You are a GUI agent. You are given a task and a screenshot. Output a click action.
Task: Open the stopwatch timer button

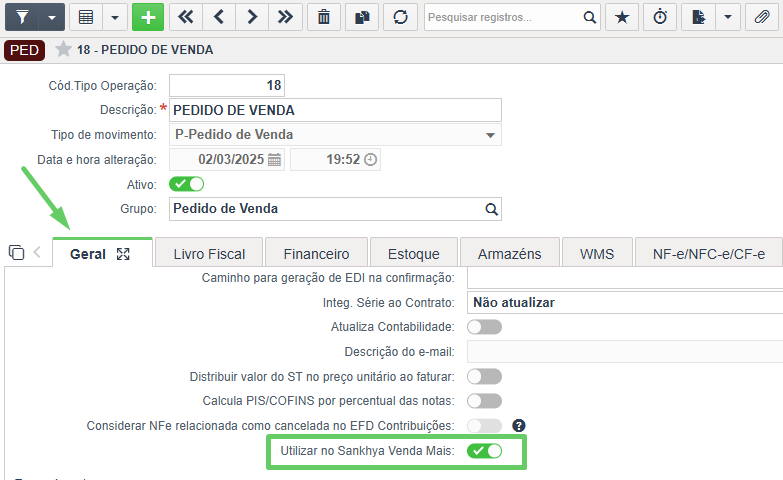[x=660, y=17]
